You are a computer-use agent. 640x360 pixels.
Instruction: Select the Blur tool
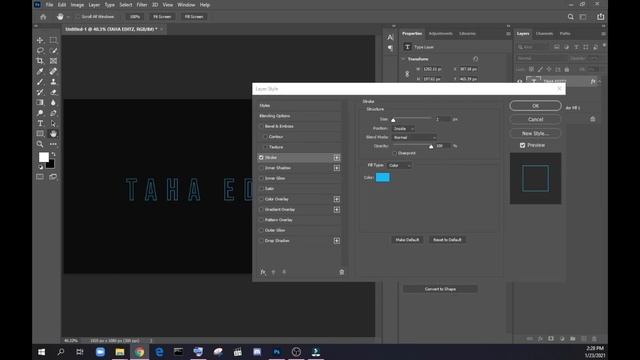click(53, 102)
